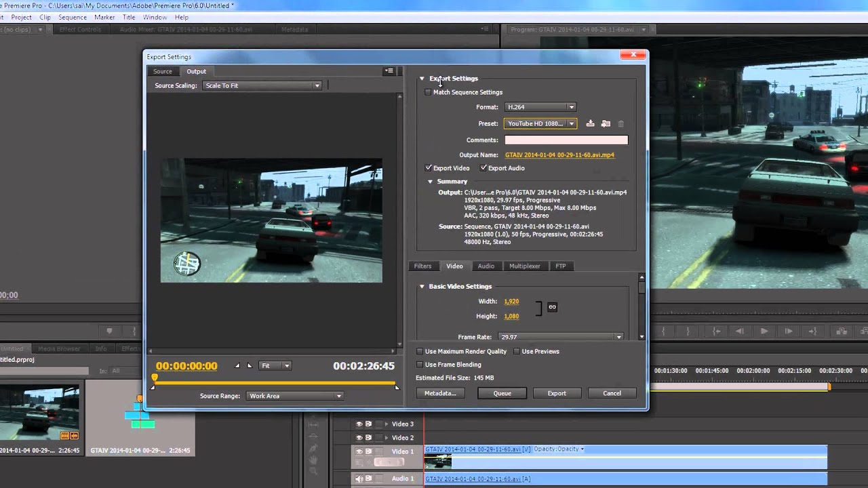Open the FTP tab
The image size is (868, 488).
561,266
